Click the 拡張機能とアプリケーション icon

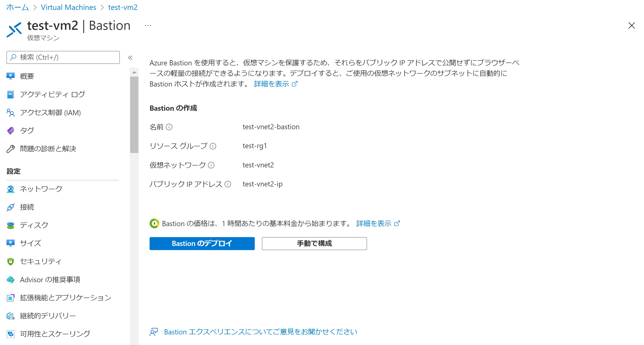(11, 298)
